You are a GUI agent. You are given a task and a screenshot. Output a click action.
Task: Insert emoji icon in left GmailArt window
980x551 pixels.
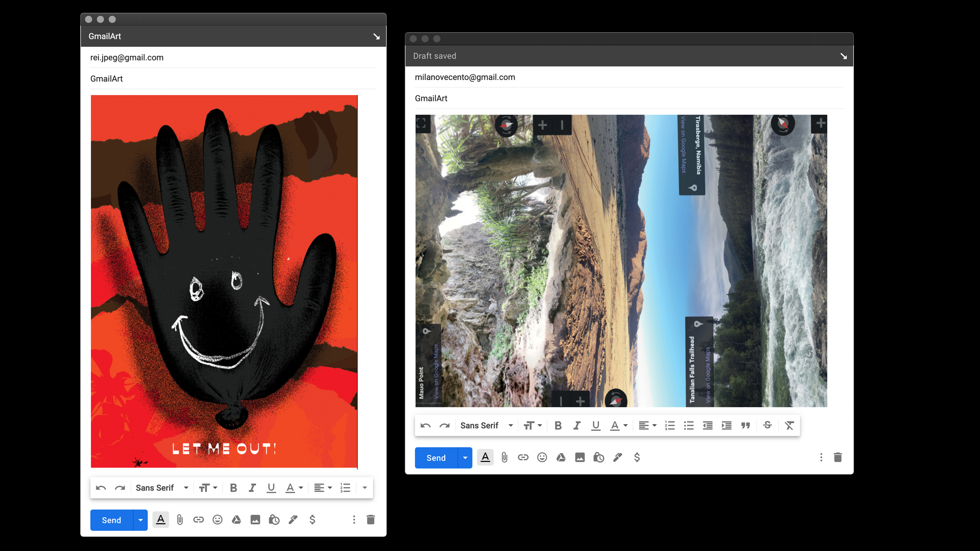coord(217,519)
